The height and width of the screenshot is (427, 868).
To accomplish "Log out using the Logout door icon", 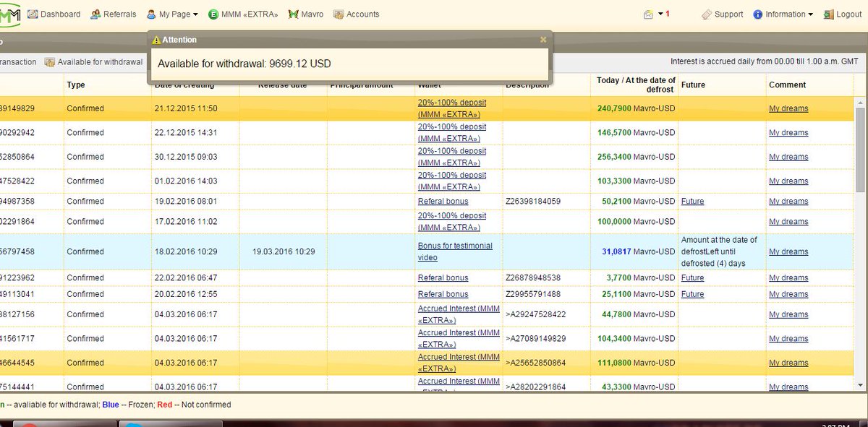I will coord(829,14).
